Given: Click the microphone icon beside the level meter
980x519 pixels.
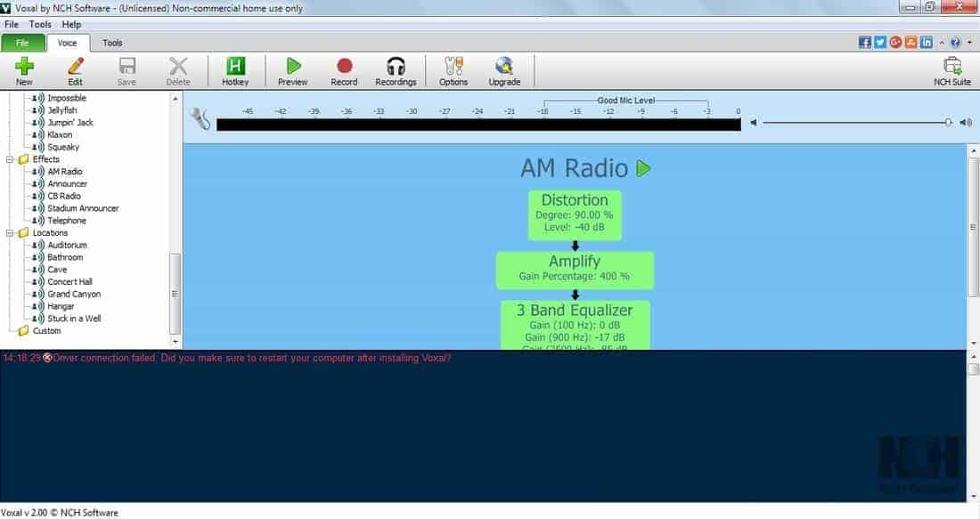Looking at the screenshot, I should pyautogui.click(x=200, y=118).
